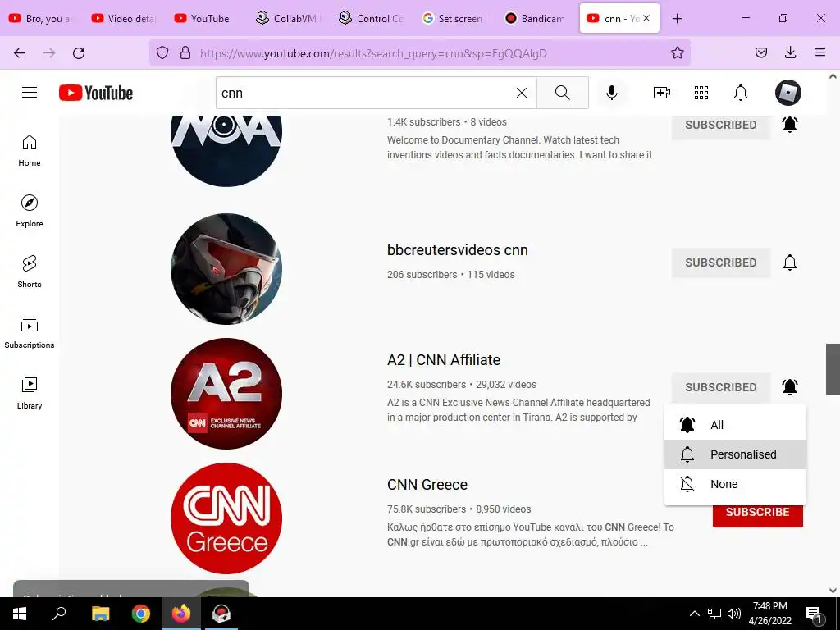Bookmark this page with the star
The image size is (840, 630).
tap(677, 52)
